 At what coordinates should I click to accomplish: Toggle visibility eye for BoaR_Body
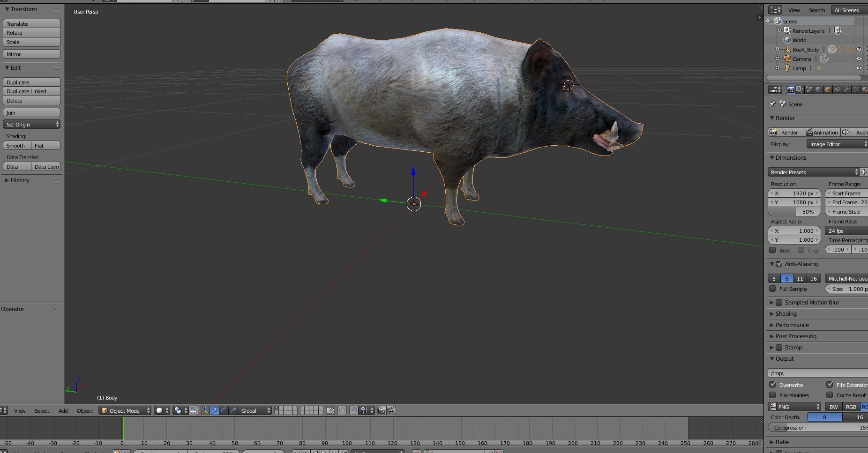[x=859, y=49]
